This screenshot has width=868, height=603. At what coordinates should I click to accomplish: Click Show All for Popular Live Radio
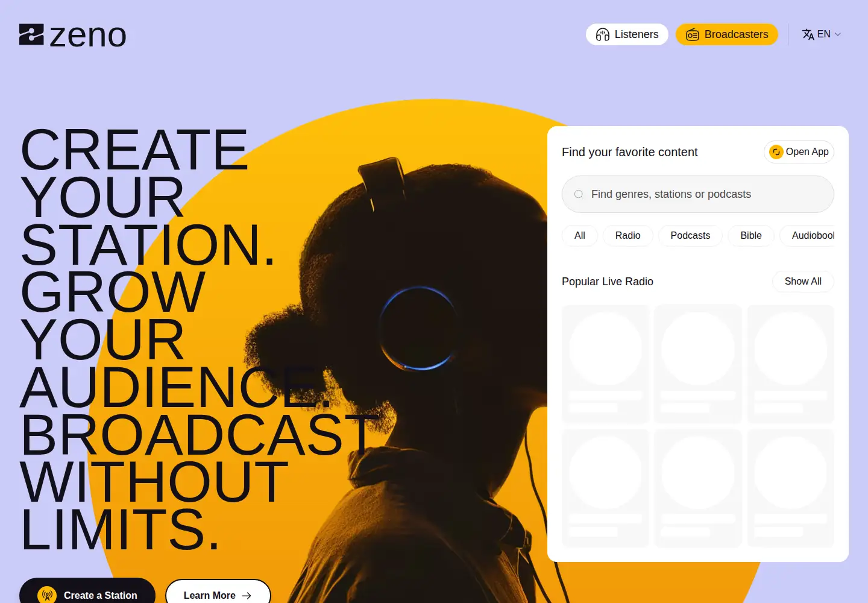(x=803, y=282)
